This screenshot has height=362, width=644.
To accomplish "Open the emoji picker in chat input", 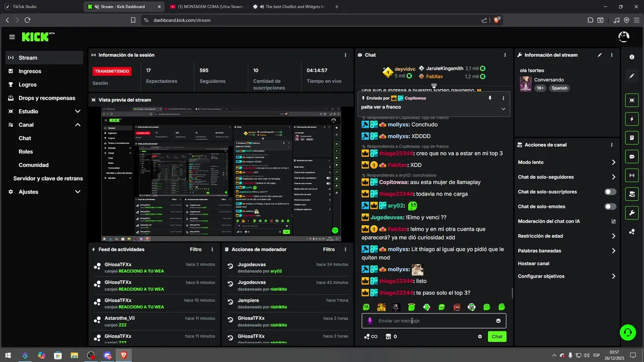I will coord(499,321).
